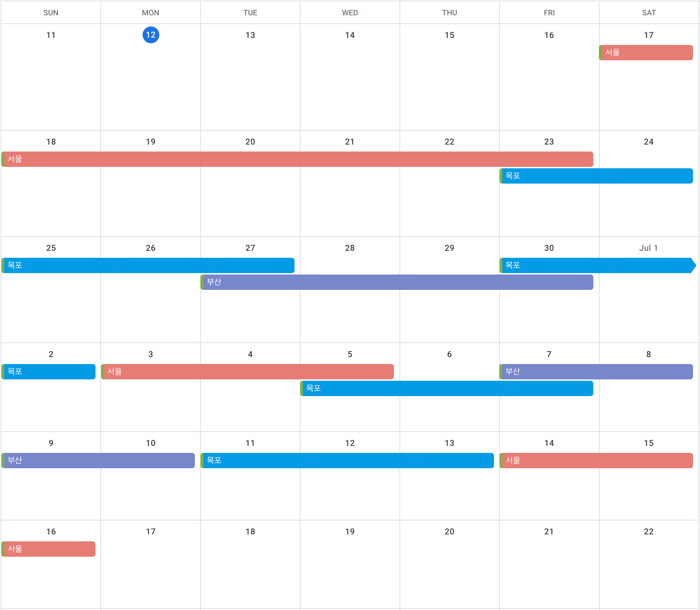The image size is (700, 610).
Task: Select date 5 in the fourth week
Action: pos(350,354)
